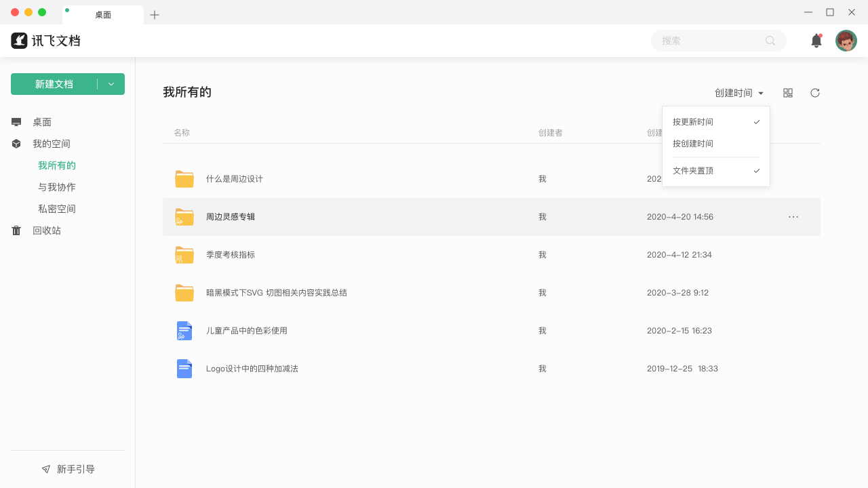This screenshot has height=488, width=868.
Task: Open the 回收站 trash icon
Action: [16, 230]
